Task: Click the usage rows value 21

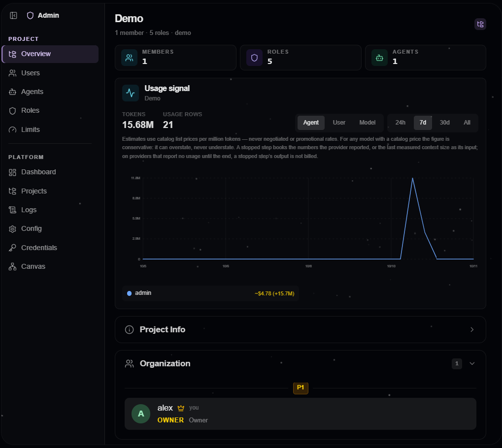Action: (x=168, y=125)
